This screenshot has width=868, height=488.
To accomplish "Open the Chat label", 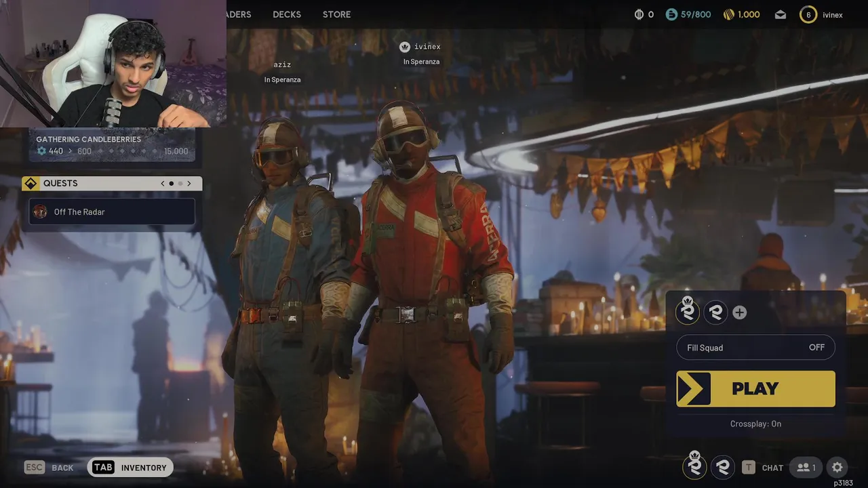I will 772,468.
